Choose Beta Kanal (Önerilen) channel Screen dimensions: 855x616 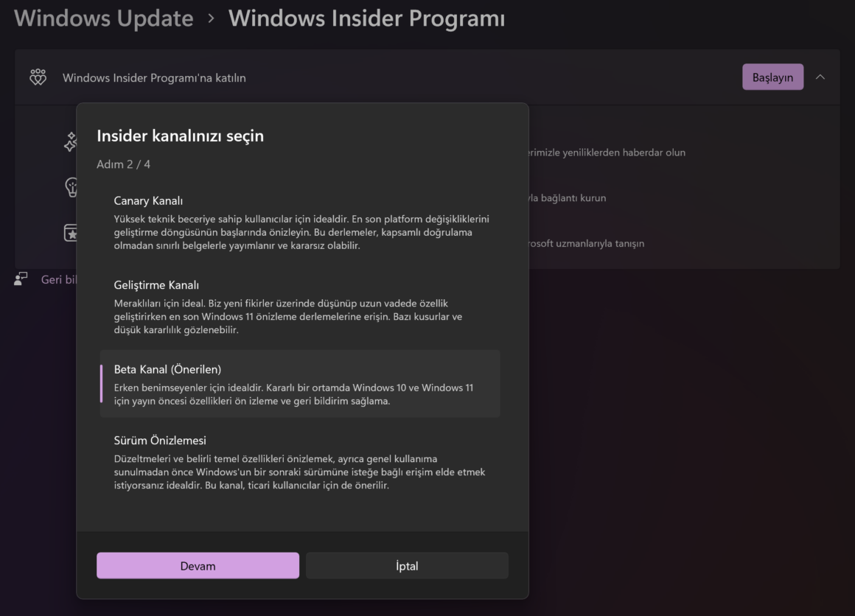[x=300, y=385]
